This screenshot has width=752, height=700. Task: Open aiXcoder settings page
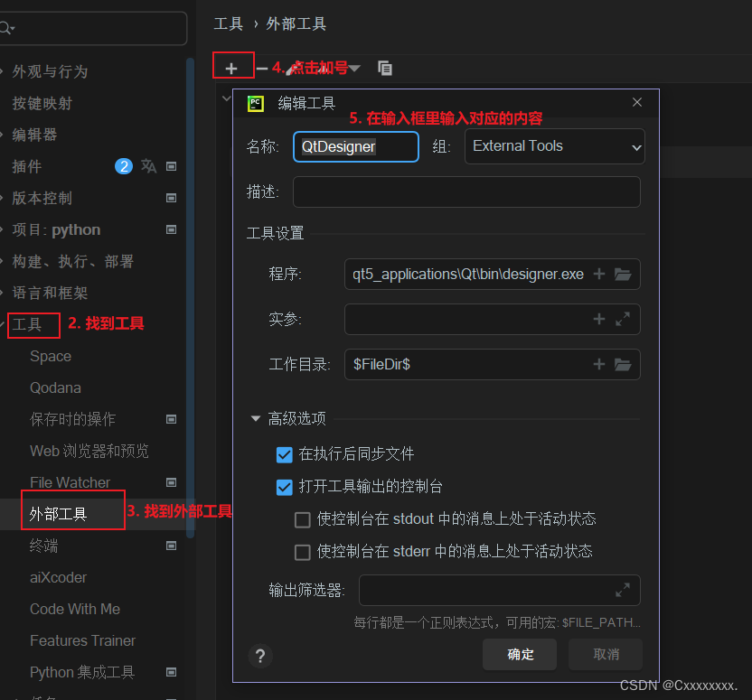tap(58, 577)
